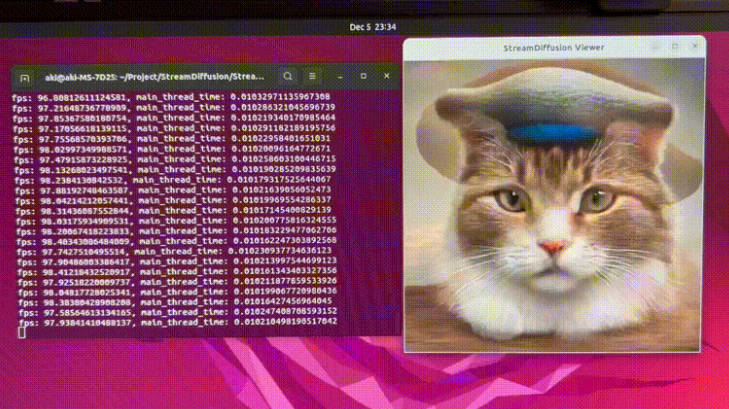Maximize the StreamDiffusion Viewer window

[673, 47]
